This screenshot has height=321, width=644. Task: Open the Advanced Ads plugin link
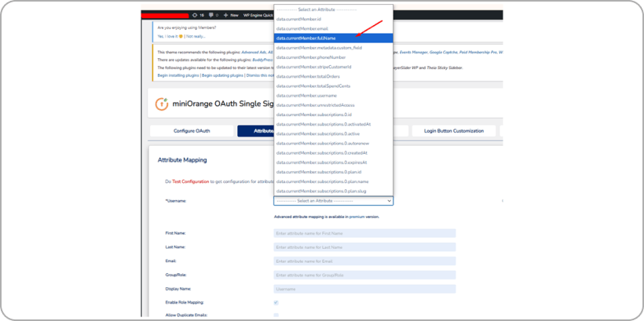coord(254,53)
